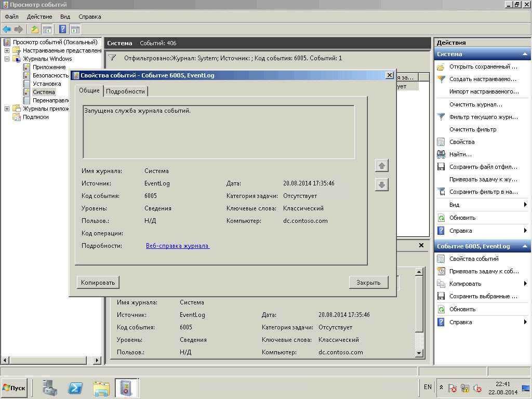Click the blue Help question mark toolbar icon
Viewport: 532px width, 399px height.
[62, 29]
